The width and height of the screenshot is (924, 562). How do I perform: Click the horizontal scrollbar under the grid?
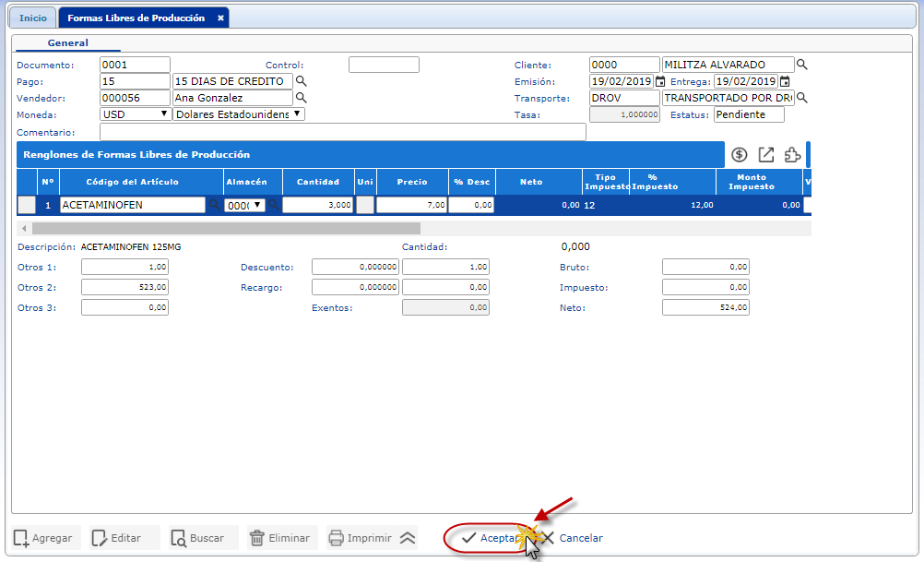[226, 228]
